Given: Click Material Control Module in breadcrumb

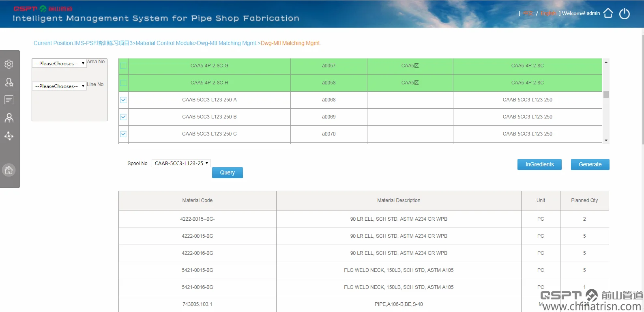Looking at the screenshot, I should coord(165,43).
